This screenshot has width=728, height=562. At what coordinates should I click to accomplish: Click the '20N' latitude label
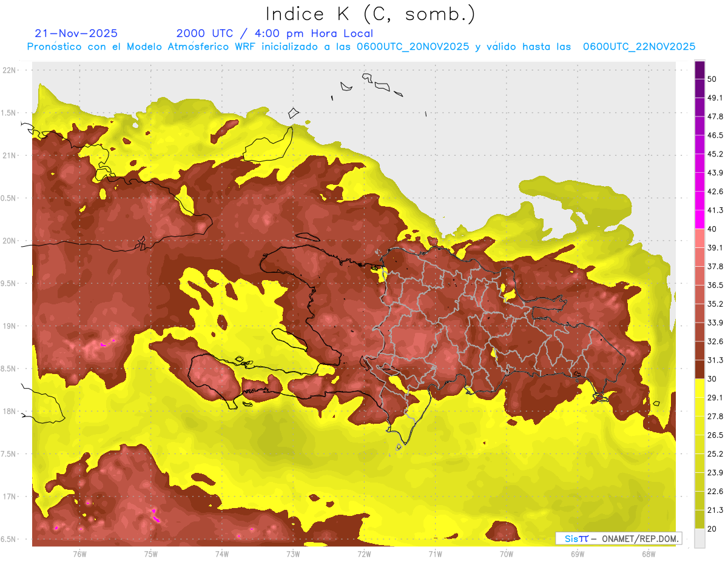(10, 241)
